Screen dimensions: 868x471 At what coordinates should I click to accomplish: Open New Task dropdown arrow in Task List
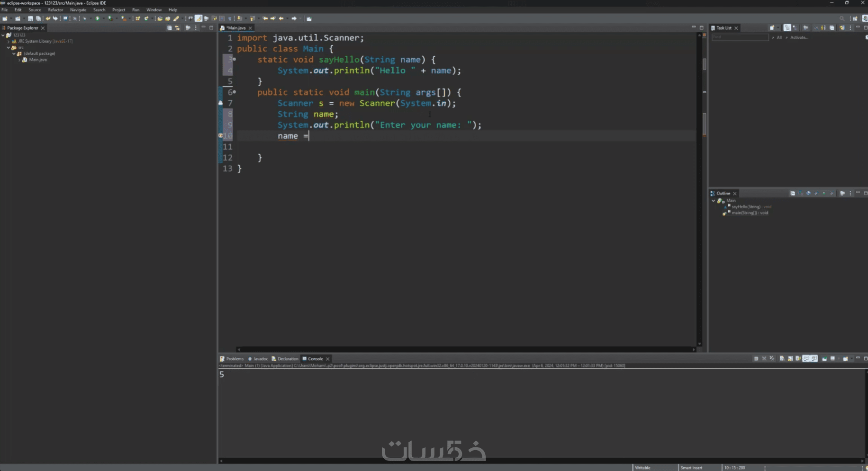coord(778,28)
